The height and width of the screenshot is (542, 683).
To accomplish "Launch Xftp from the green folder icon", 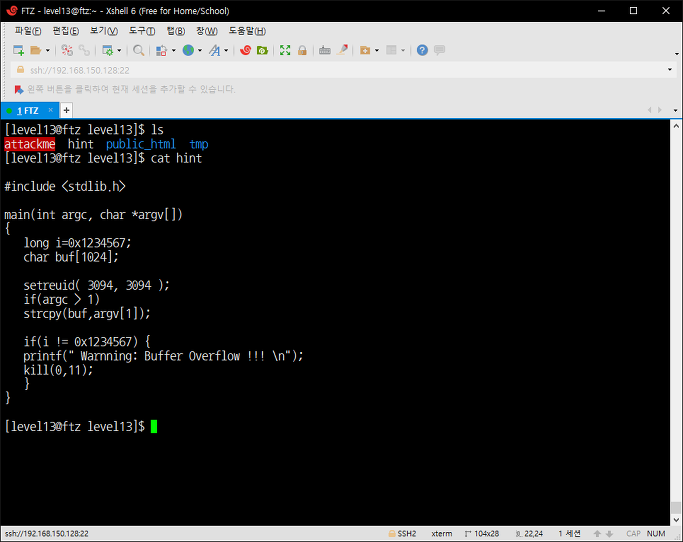I will click(262, 51).
